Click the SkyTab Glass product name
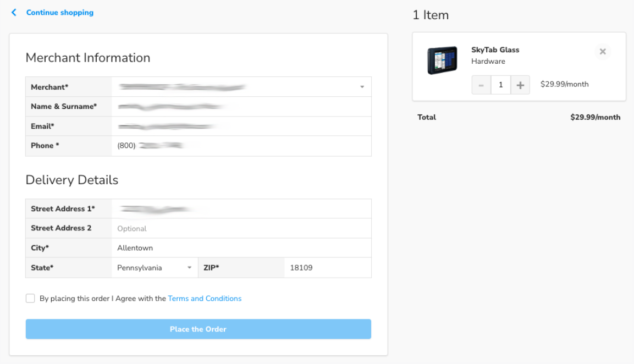634x364 pixels. [495, 49]
